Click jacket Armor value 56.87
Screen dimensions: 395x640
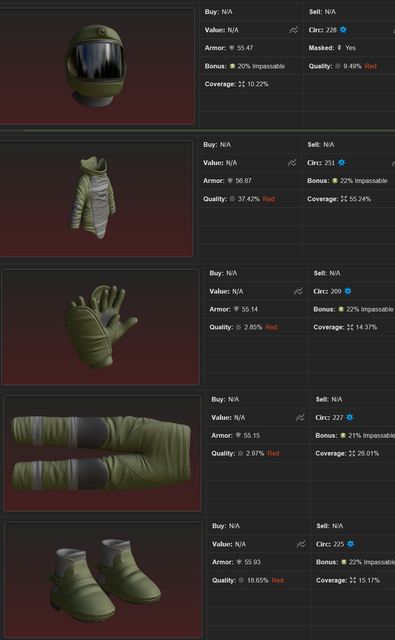[243, 180]
